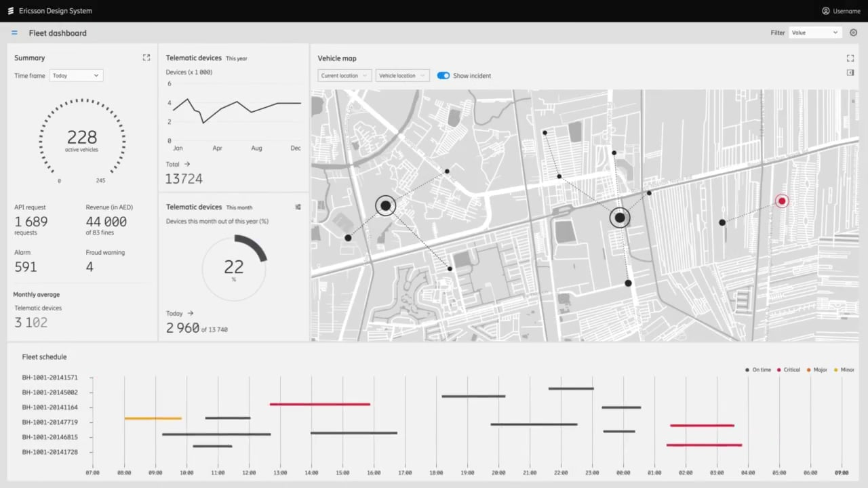Screen dimensions: 868x488
Task: Open the Time frame Today dropdown
Action: click(x=76, y=76)
